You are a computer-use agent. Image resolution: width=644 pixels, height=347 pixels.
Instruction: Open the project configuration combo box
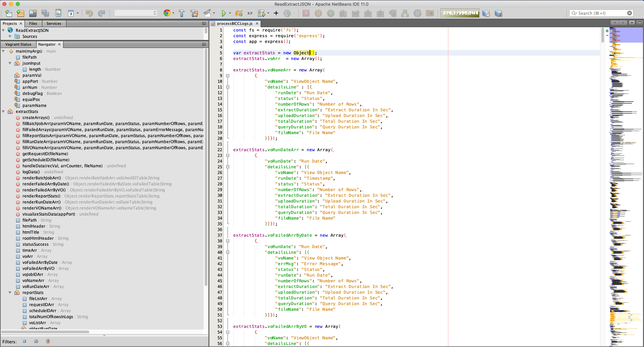tap(136, 13)
